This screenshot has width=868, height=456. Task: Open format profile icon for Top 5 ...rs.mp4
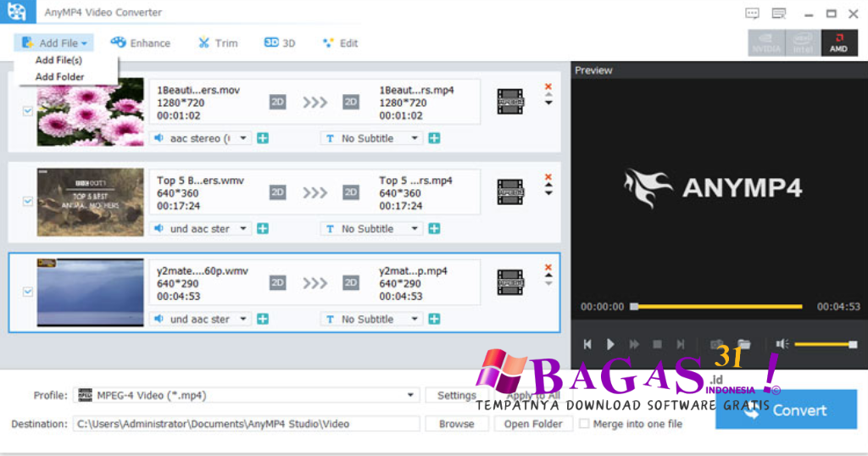point(509,192)
